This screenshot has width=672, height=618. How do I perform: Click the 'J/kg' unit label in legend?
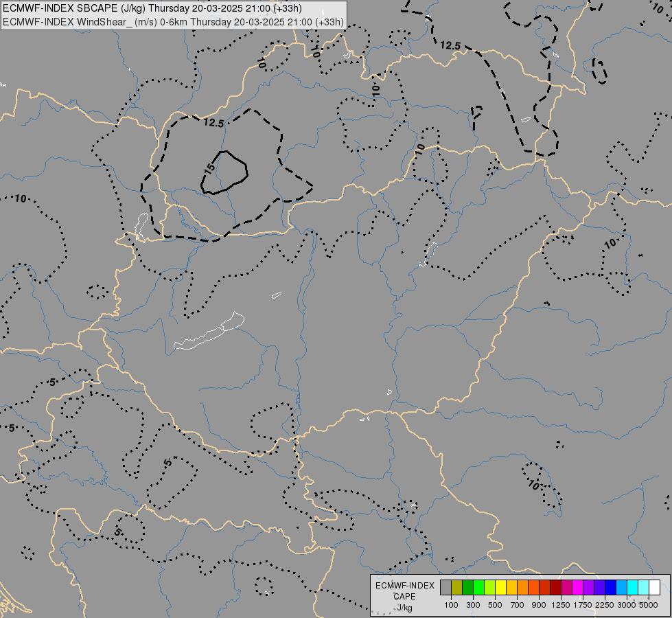pos(404,608)
